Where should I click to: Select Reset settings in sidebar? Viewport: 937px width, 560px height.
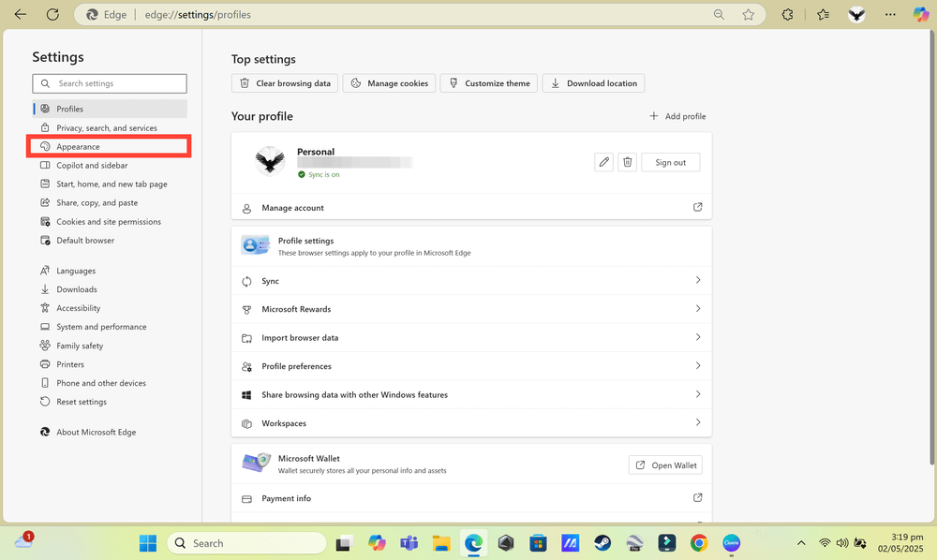110,402
